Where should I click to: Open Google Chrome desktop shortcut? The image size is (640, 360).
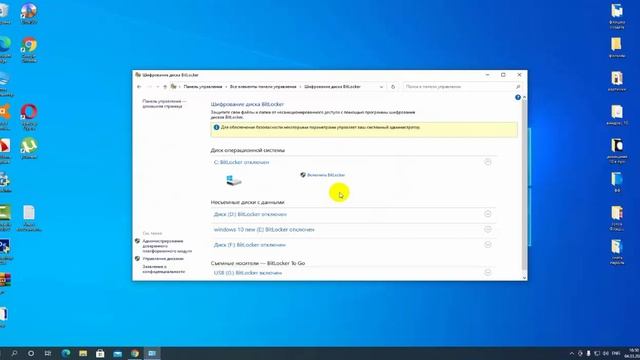29,50
